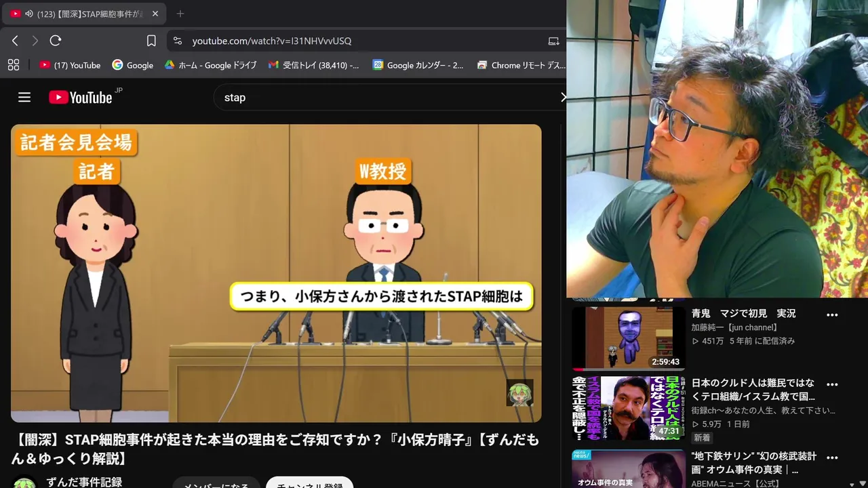
Task: Open the apps grid icon in the bookmarks bar
Action: point(13,65)
